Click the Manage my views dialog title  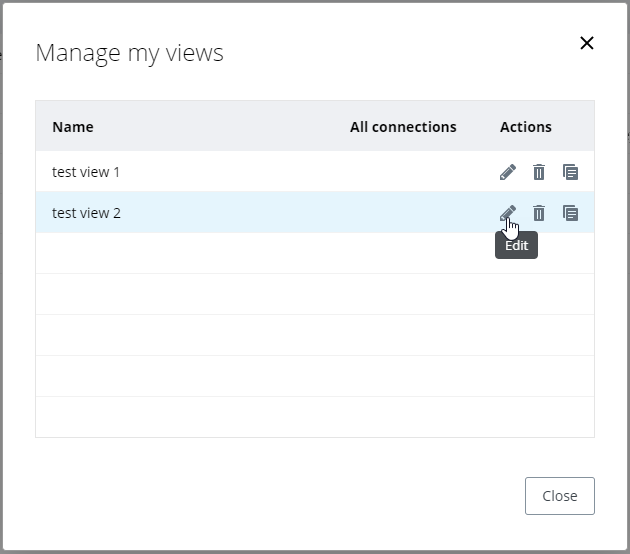click(130, 53)
